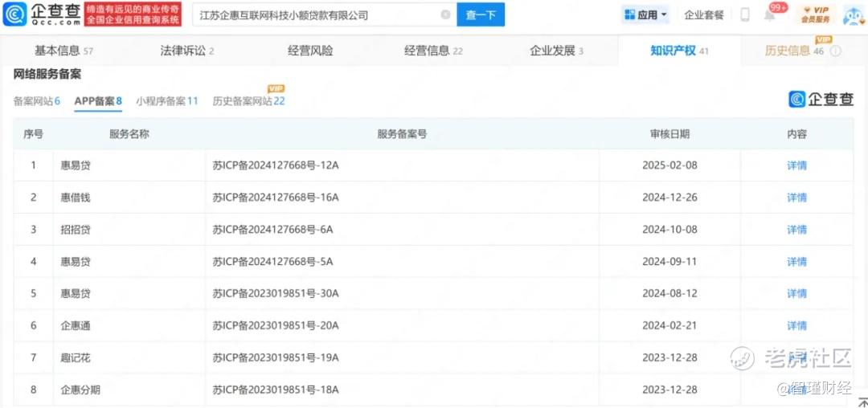The width and height of the screenshot is (868, 408).
Task: Click record number 苏ICP备2024127668号-5A
Action: [x=272, y=262]
